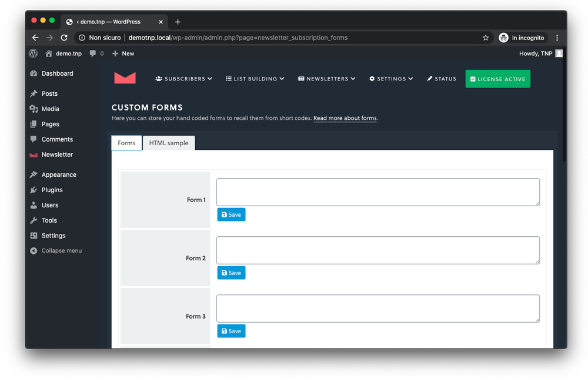Expand the Settings dropdown in the plugin toolbar
Image resolution: width=588 pixels, height=382 pixels.
click(390, 78)
